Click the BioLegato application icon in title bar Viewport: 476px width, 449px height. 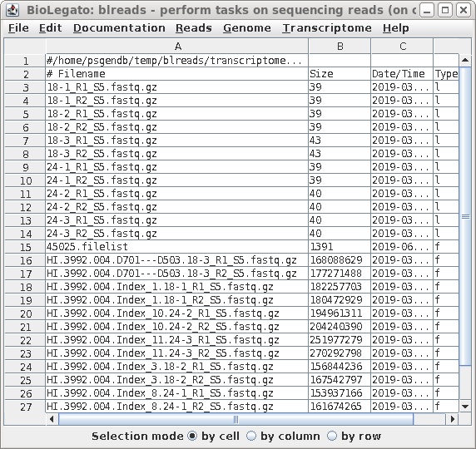pos(12,10)
